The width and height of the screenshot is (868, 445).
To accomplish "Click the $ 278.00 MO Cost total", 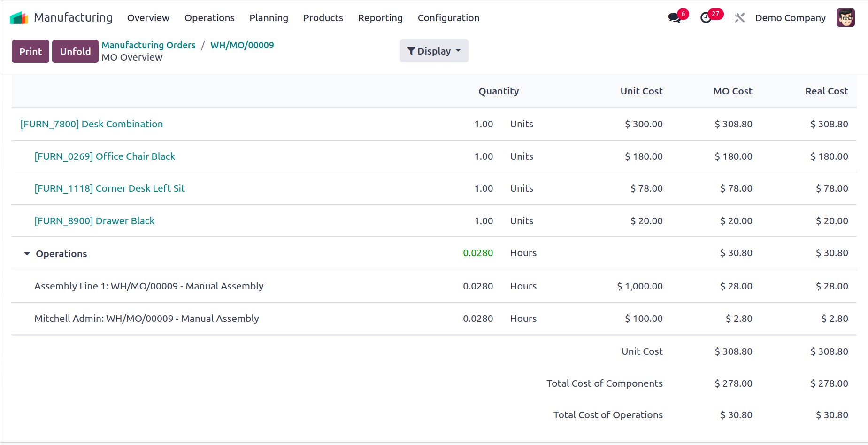I will tap(733, 383).
